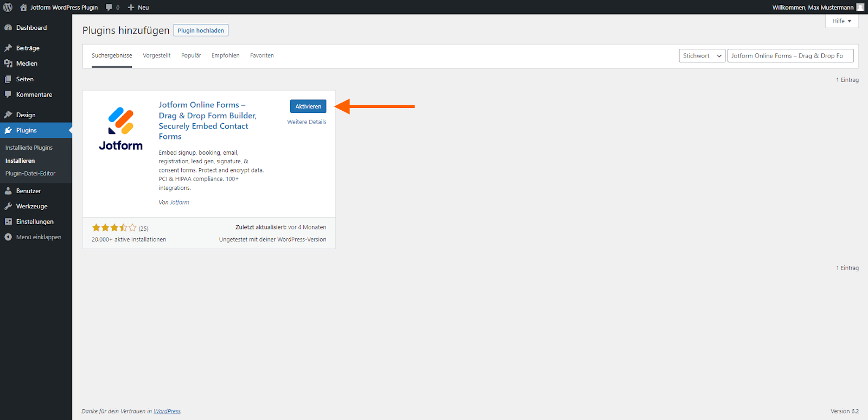Open the Medien menu item
Screen dimensions: 868x420
36,63
